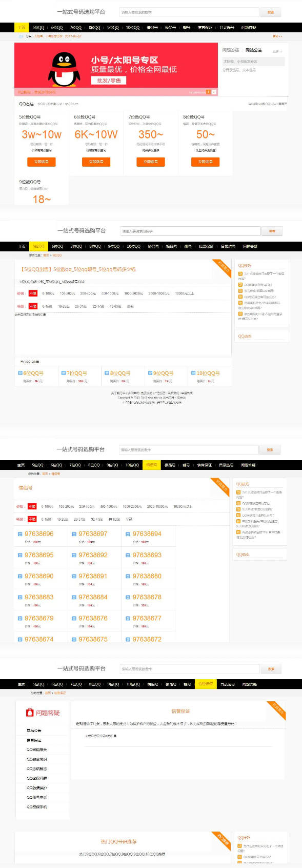Click the red shopping bag 问题答疑 icon

click(30, 713)
